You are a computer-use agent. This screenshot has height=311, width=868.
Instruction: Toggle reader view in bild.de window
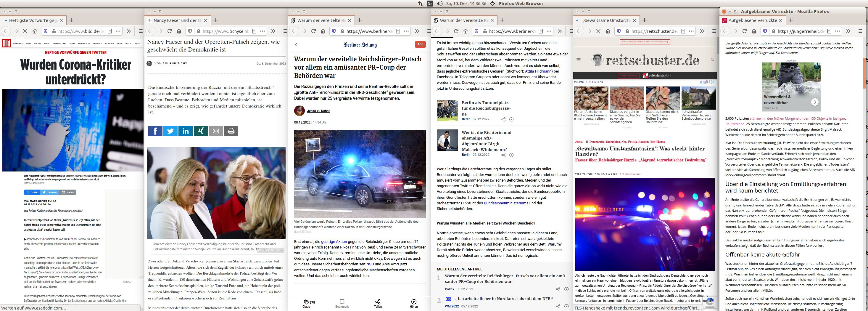pos(109,31)
